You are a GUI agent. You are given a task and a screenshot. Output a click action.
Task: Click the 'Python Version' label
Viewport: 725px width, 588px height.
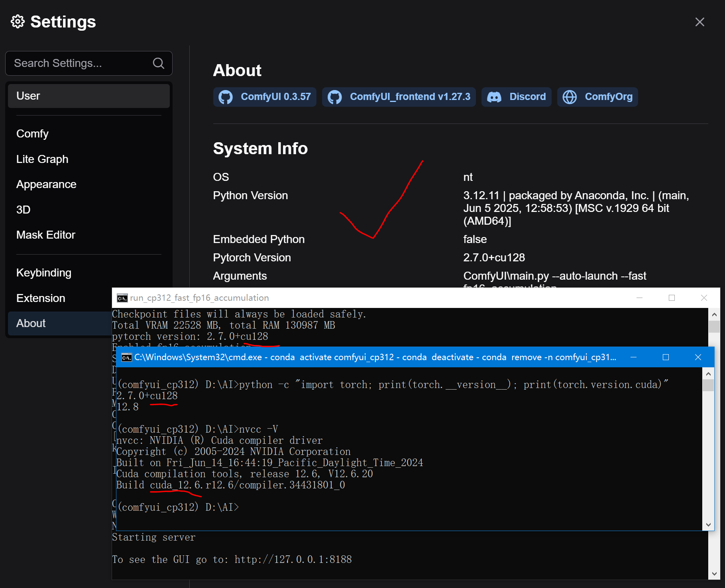[250, 196]
